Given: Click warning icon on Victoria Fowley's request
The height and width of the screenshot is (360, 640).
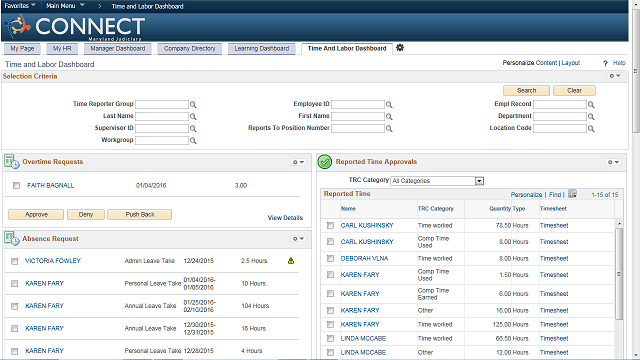Looking at the screenshot, I should point(291,261).
